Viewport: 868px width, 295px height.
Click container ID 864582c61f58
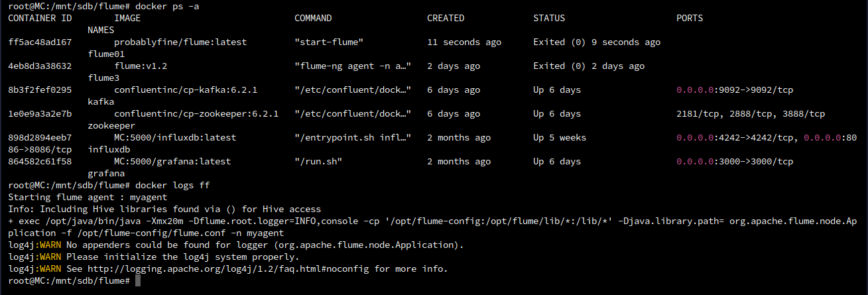click(40, 161)
